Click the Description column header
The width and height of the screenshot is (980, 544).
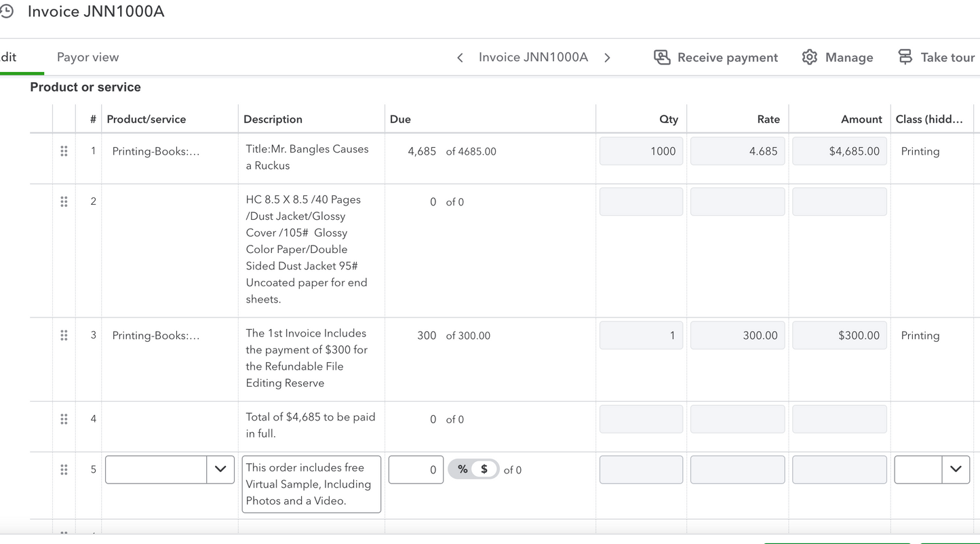[273, 119]
